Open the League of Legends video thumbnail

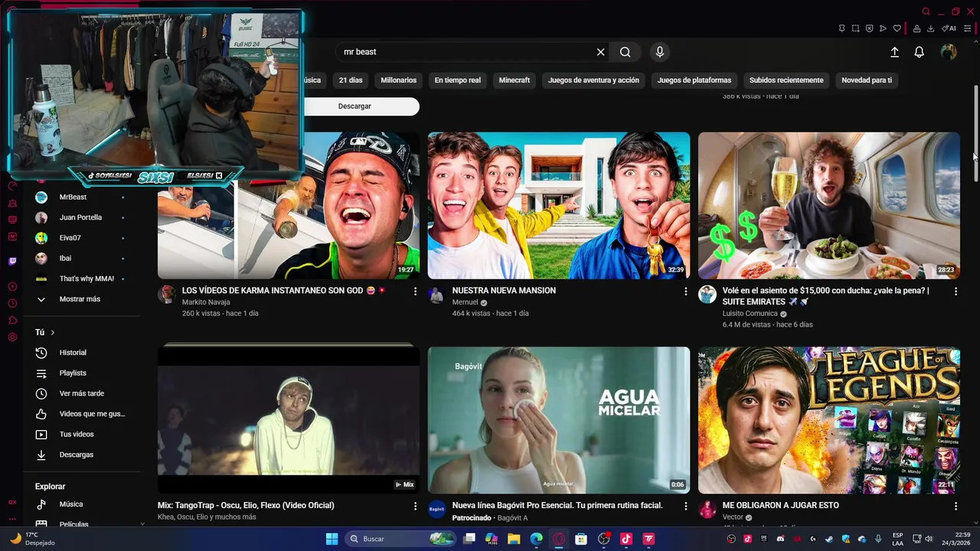(x=829, y=420)
